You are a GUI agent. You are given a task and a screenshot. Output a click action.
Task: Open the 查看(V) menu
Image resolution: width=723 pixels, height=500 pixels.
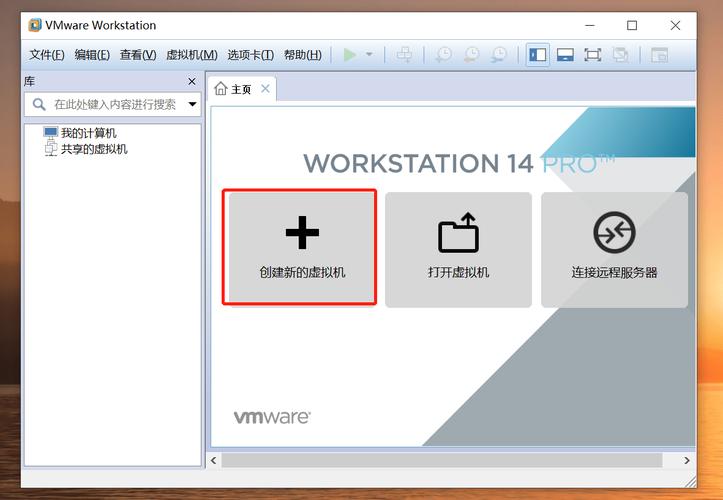tap(138, 55)
